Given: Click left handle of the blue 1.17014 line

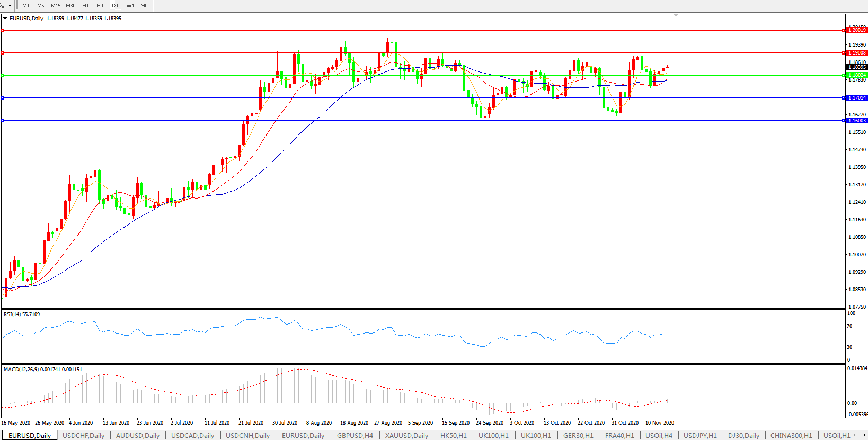Looking at the screenshot, I should click(3, 98).
